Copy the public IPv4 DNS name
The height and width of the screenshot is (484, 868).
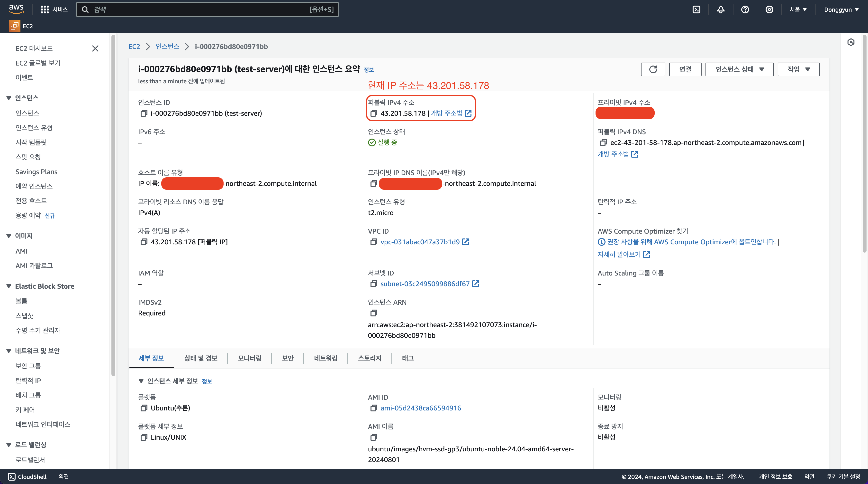point(604,143)
